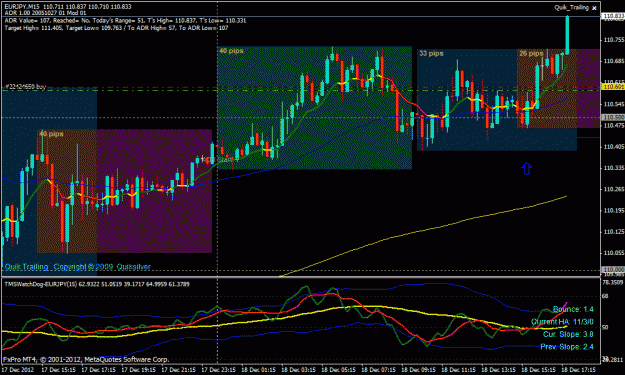Screen dimensions: 625x375
Task: Click the 110.055 price scale value
Action: coord(614,253)
